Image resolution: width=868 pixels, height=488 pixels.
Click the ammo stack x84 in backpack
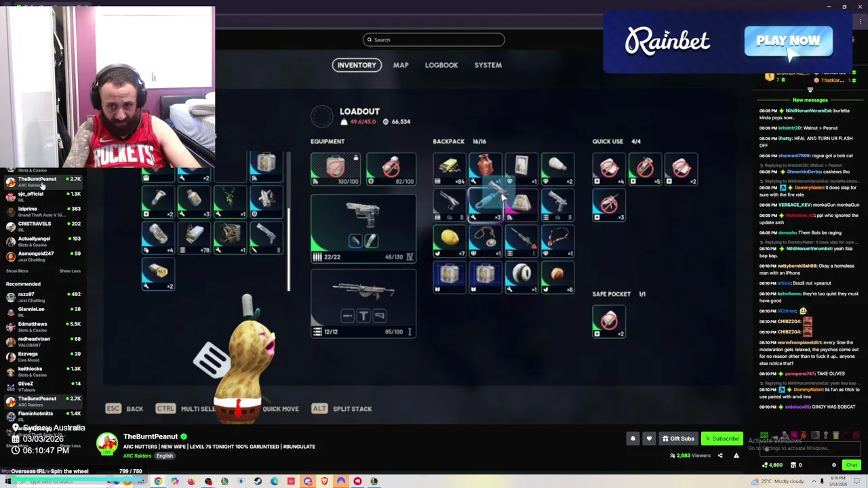pyautogui.click(x=450, y=169)
